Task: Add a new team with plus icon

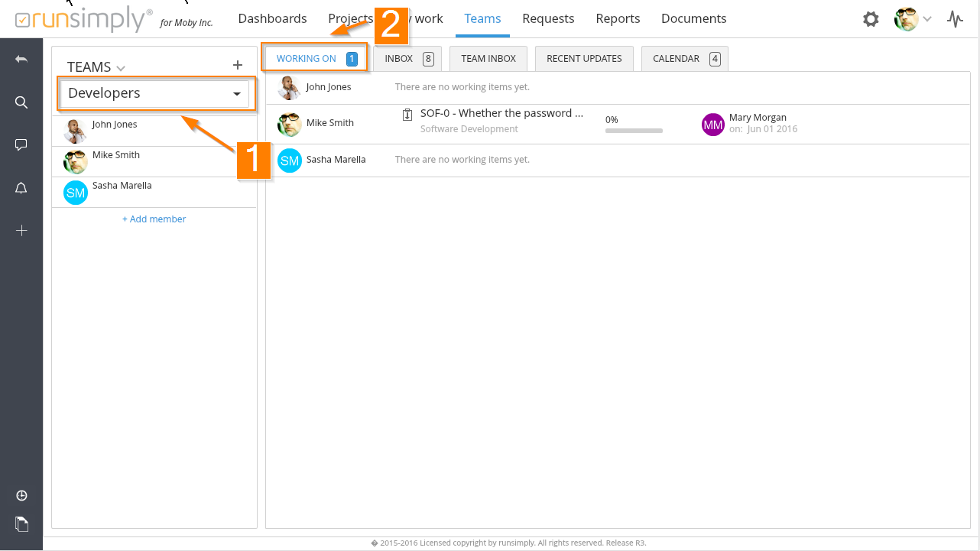Action: (x=237, y=66)
